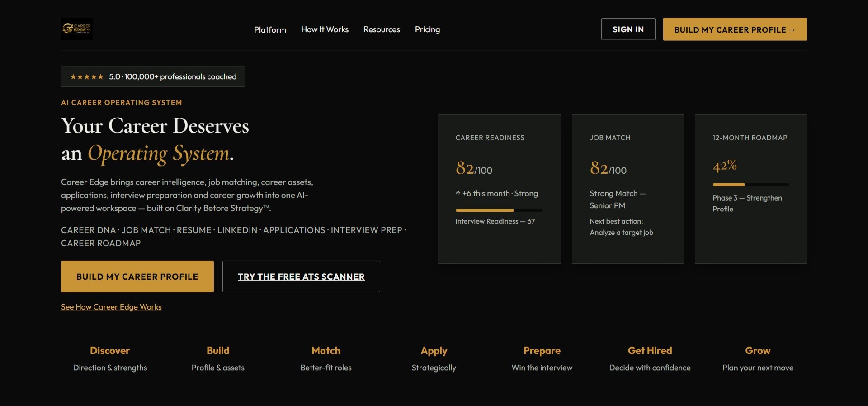
Task: Click the Match step heading
Action: coord(326,351)
